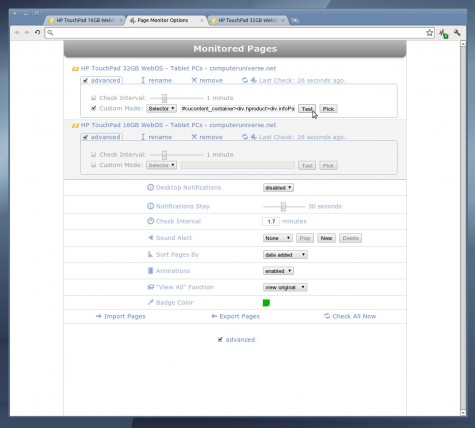Click rename icon for 16GB TouchPad page
475x428 pixels.
143,137
